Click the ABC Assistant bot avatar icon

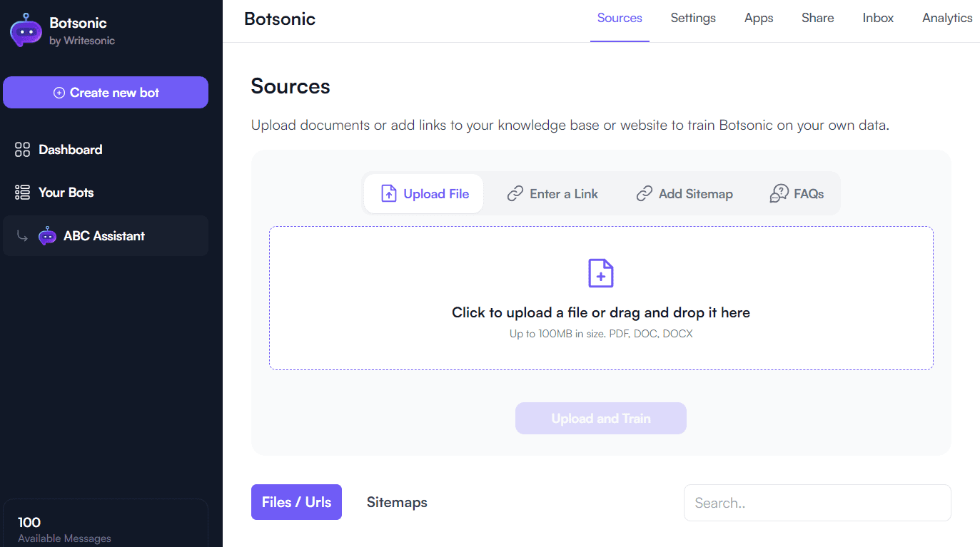(47, 236)
